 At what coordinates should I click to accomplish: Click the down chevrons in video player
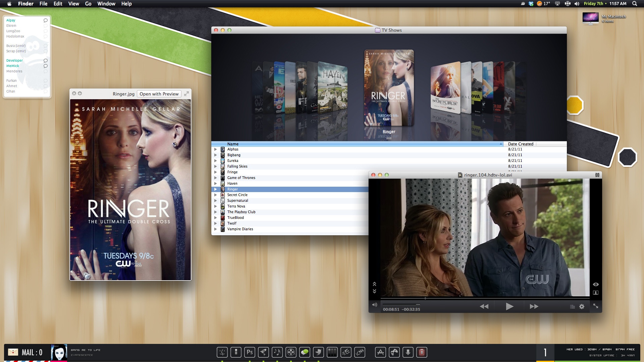point(374,291)
